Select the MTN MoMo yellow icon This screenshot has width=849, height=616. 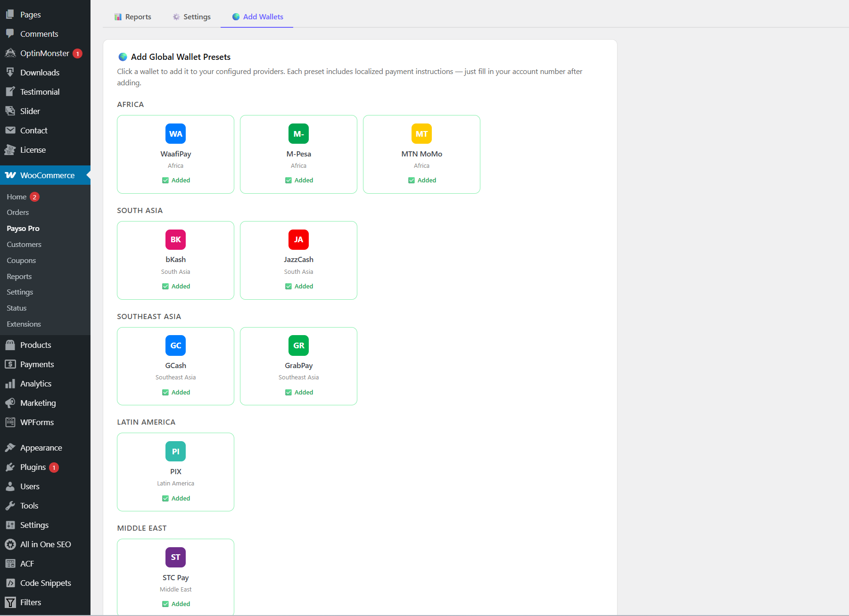pyautogui.click(x=421, y=133)
